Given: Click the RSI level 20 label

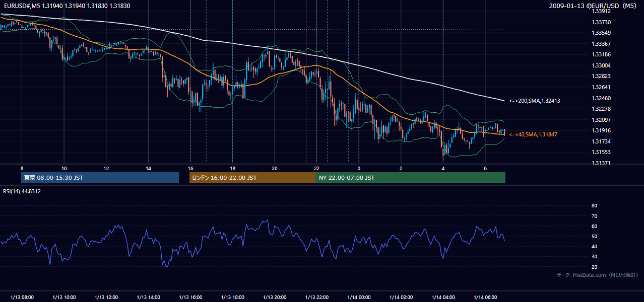Looking at the screenshot, I should click(x=594, y=267).
